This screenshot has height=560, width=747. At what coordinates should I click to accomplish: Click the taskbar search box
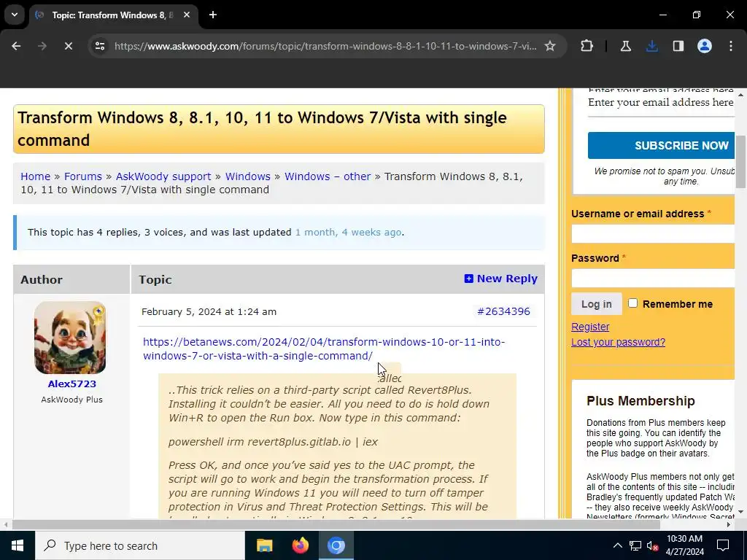(x=140, y=545)
